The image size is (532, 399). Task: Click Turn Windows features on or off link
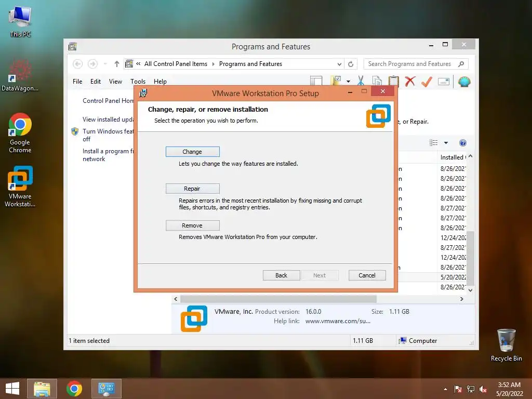(108, 135)
